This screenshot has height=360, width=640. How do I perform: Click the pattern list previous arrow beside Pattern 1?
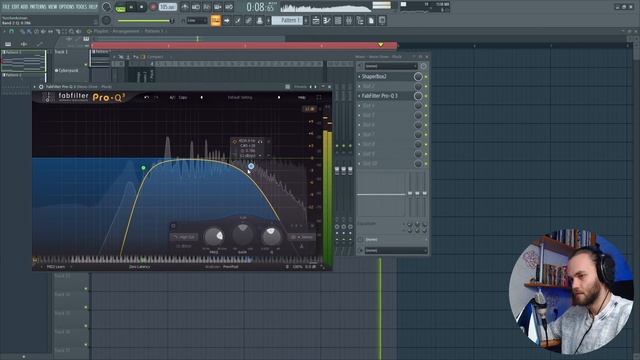[x=269, y=20]
